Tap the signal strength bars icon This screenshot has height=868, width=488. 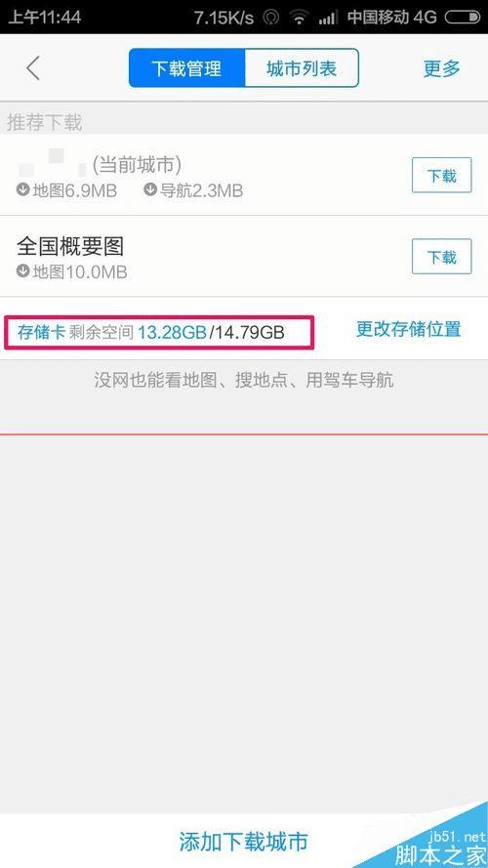click(x=328, y=19)
